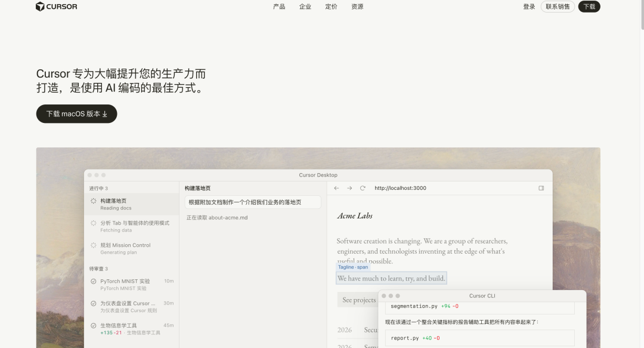Click the Tagline · span label
This screenshot has height=348, width=644.
point(353,267)
